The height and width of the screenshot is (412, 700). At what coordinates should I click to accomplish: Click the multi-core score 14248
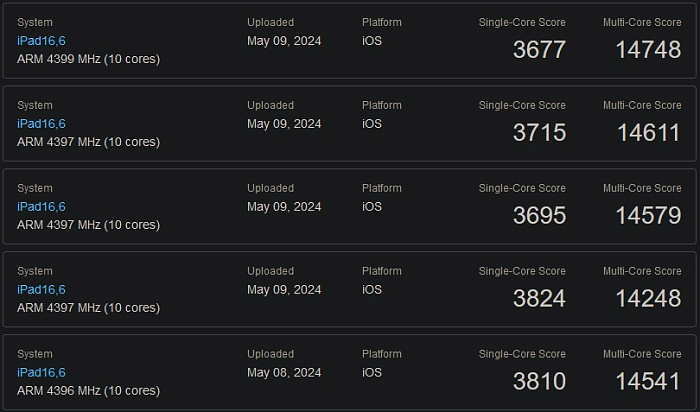point(647,299)
